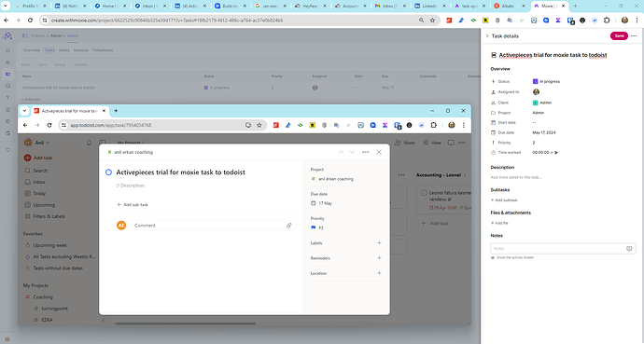Close the Todoist task detail dialog
This screenshot has width=644, height=344.
(379, 152)
